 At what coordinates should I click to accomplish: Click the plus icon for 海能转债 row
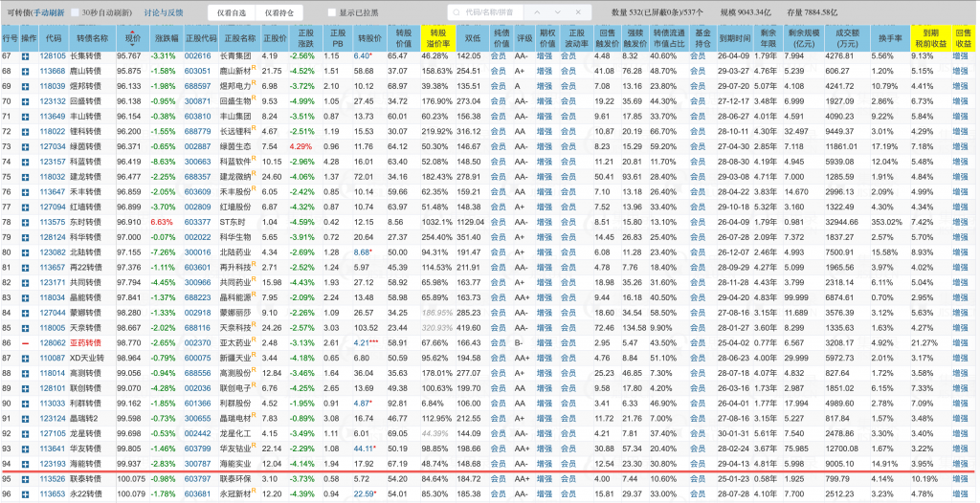coord(25,463)
